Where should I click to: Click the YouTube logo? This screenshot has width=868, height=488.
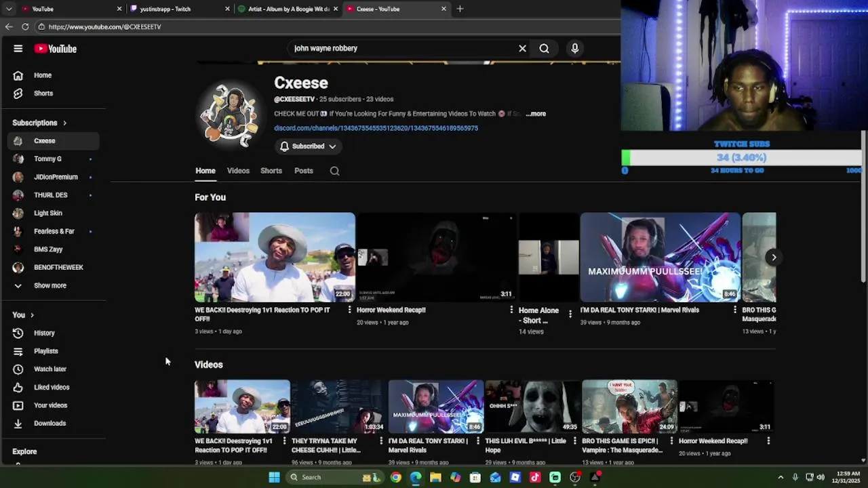click(x=56, y=49)
